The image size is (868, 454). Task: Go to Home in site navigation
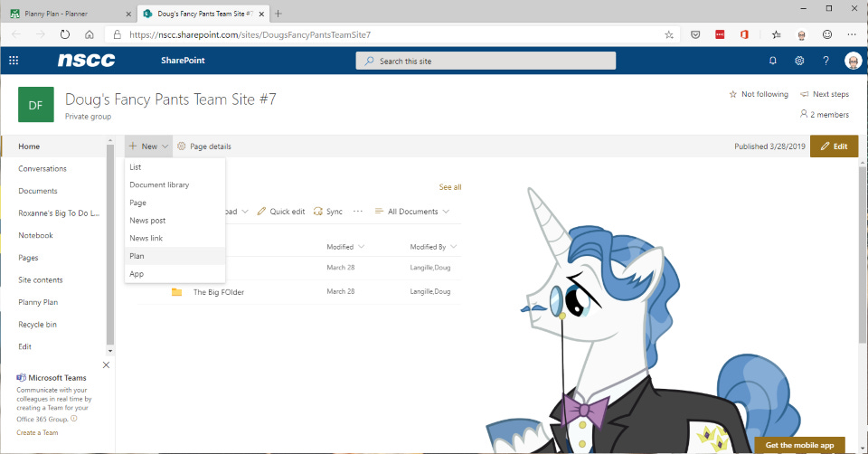click(29, 147)
